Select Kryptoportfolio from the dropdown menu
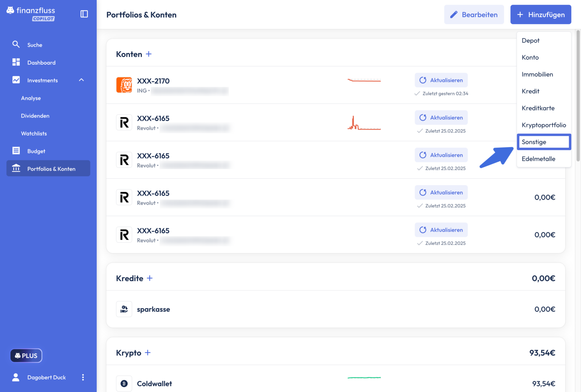This screenshot has height=392, width=581. tap(544, 125)
